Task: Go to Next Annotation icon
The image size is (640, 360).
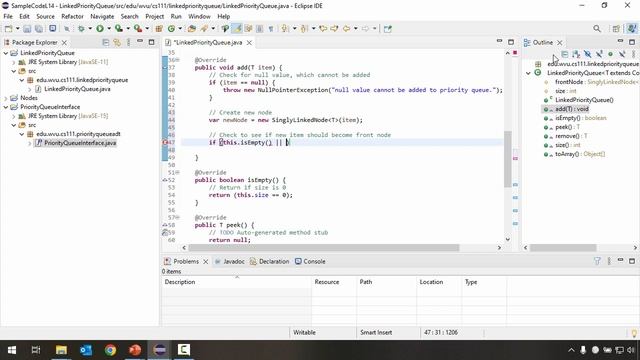Action: point(285,29)
